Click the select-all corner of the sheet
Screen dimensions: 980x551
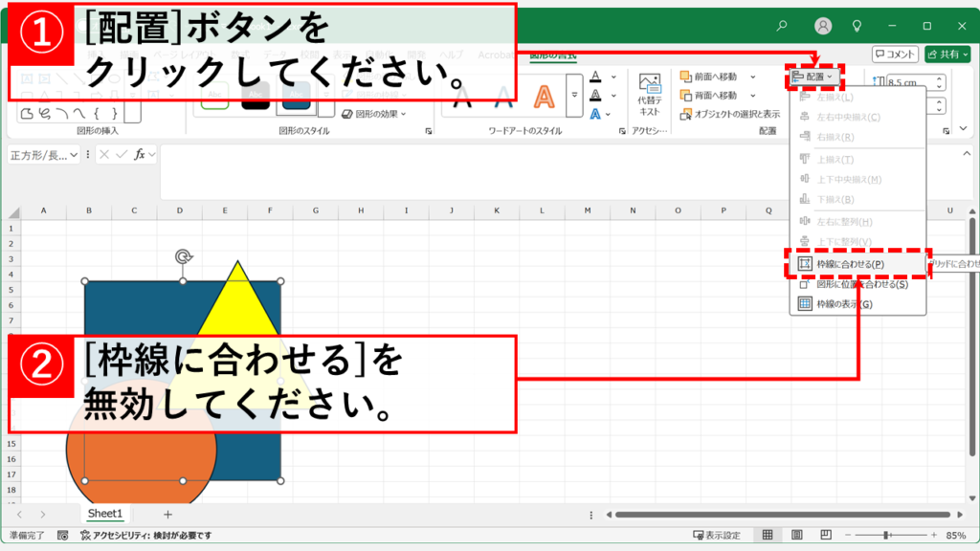click(11, 211)
